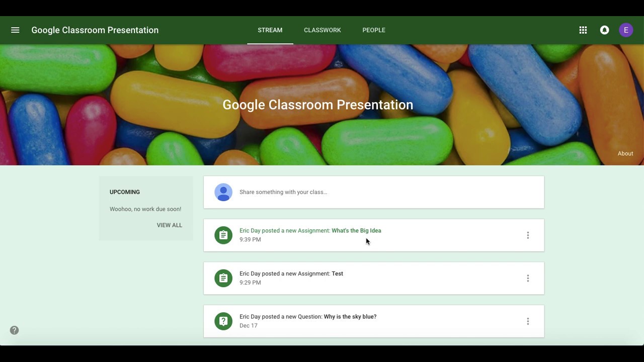This screenshot has height=362, width=644.
Task: Open the options menu for Test assignment
Action: point(528,278)
